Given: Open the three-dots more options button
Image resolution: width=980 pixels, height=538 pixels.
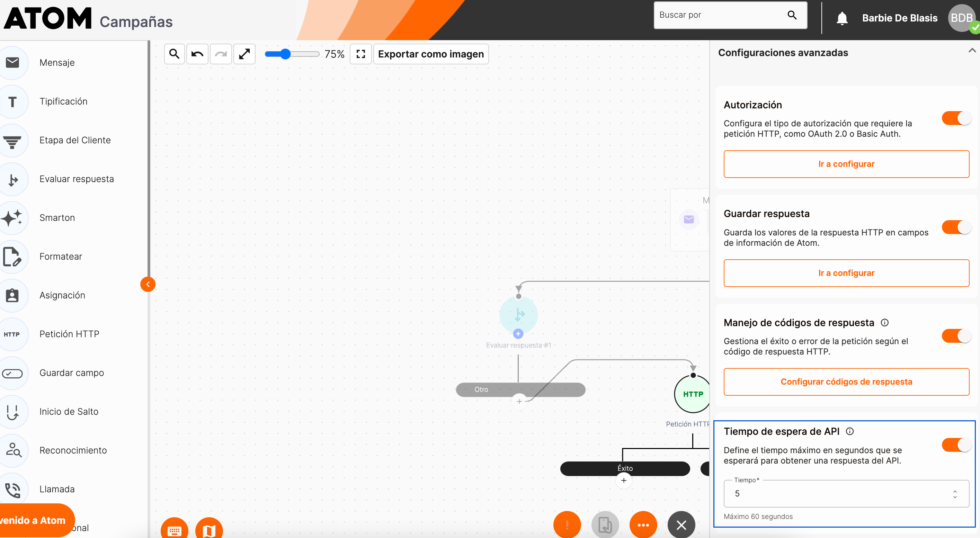Looking at the screenshot, I should [643, 525].
